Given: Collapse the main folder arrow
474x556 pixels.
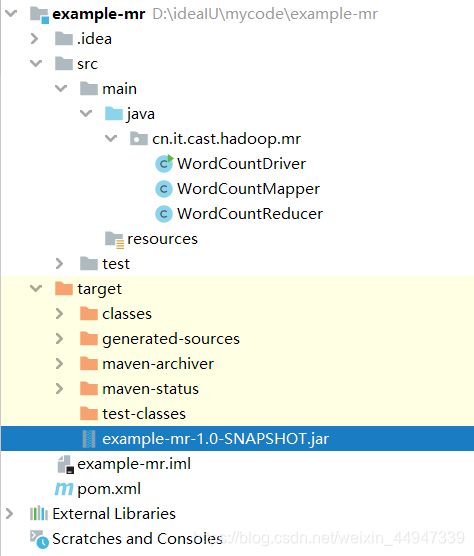Looking at the screenshot, I should (x=61, y=89).
